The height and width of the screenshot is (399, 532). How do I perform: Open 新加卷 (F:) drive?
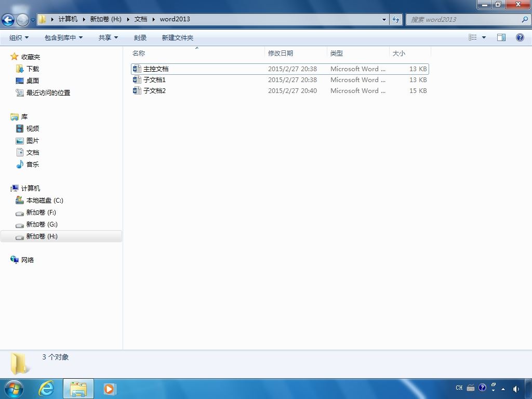pyautogui.click(x=41, y=212)
